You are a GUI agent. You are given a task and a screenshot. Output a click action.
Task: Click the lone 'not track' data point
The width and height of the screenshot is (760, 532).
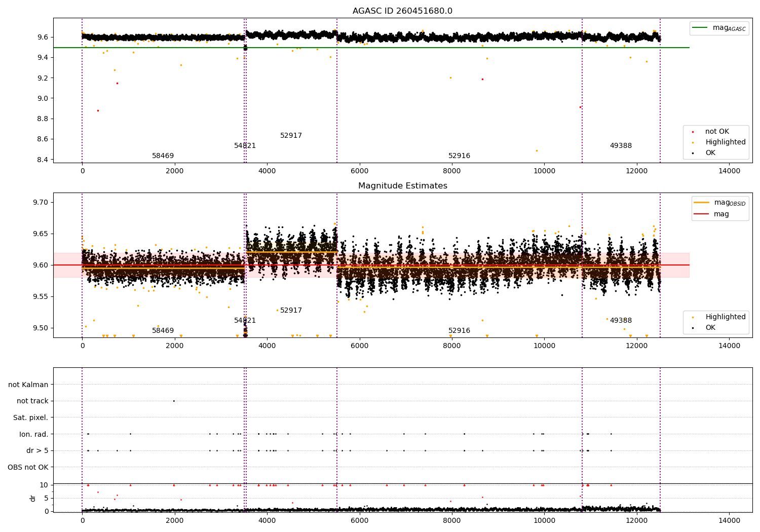(174, 401)
